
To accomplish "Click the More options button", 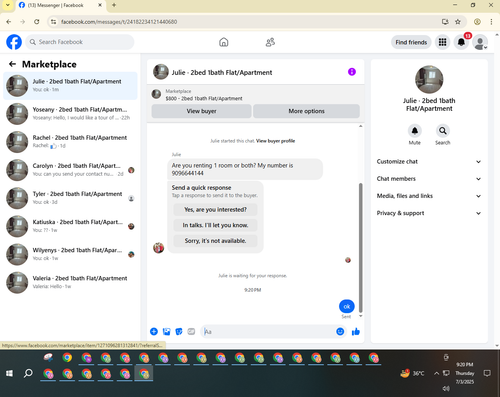I will pos(306,111).
